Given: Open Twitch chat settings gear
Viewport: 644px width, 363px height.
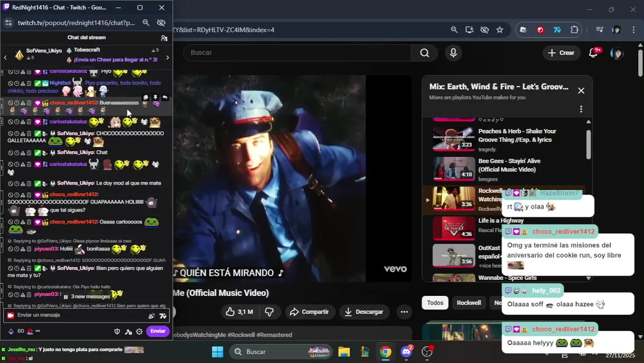Looking at the screenshot, I should tap(139, 331).
